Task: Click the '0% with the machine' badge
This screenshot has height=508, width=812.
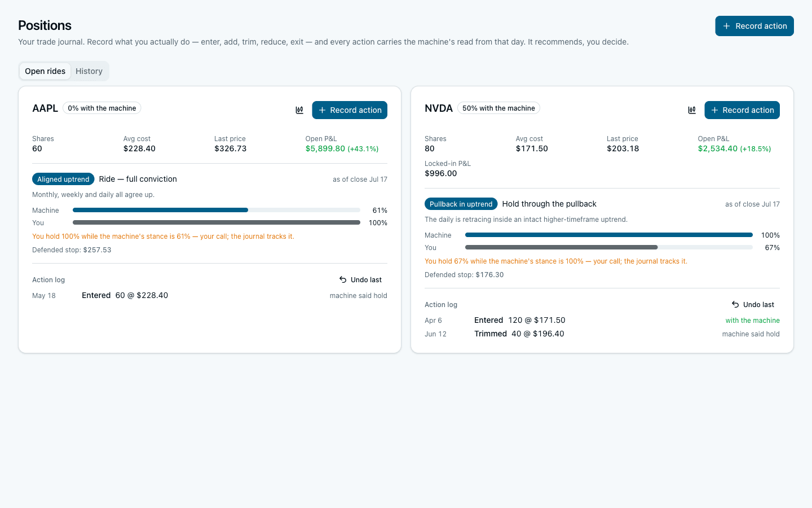Action: pos(102,108)
